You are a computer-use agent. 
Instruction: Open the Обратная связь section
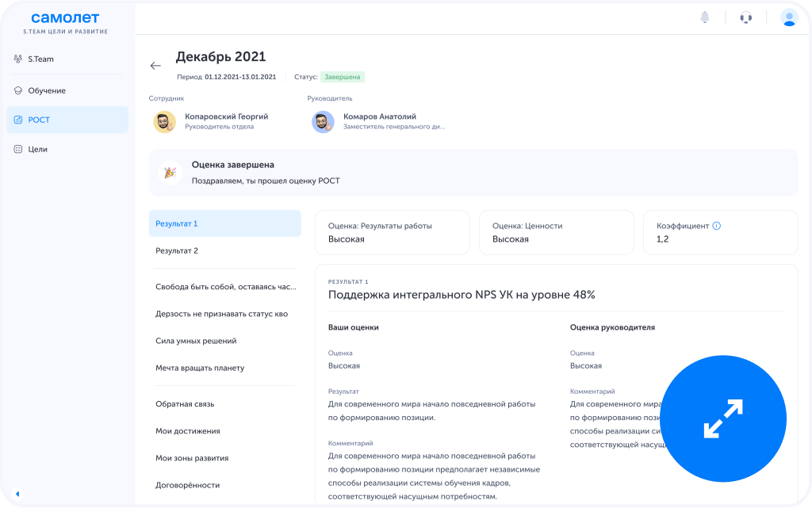pos(185,404)
